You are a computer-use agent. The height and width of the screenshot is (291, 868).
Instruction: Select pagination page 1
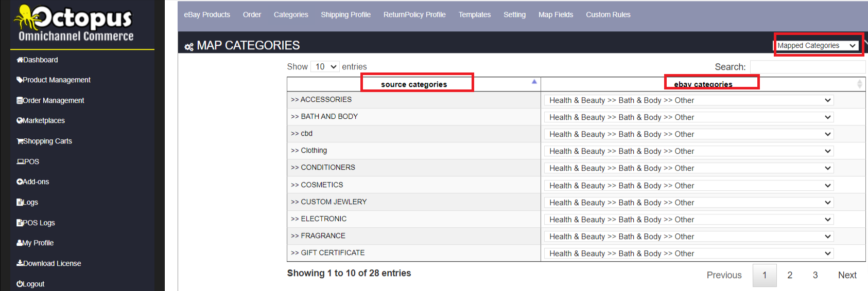tap(765, 275)
